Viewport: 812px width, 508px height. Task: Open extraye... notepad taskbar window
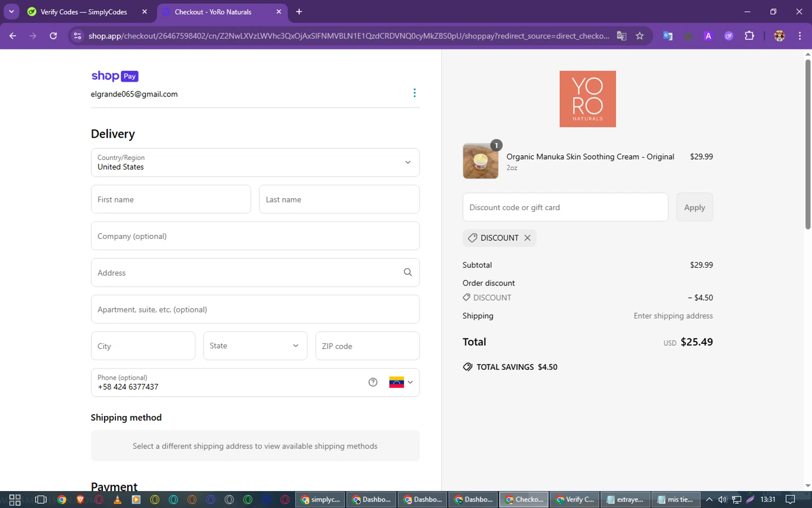pyautogui.click(x=625, y=499)
